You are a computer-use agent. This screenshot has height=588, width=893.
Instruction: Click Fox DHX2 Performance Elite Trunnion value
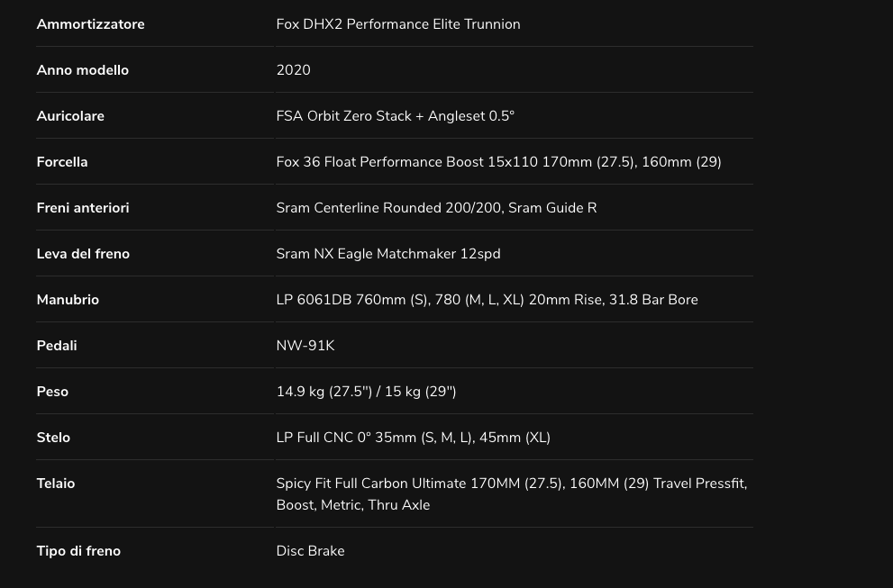(398, 24)
